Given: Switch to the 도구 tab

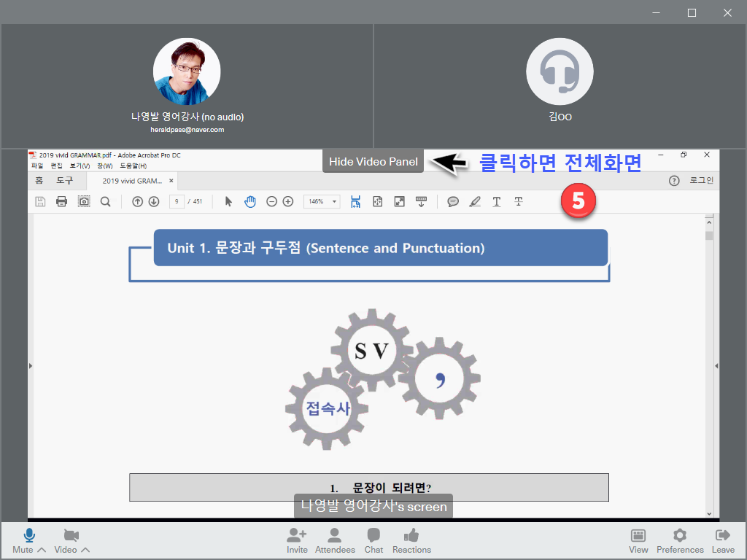Looking at the screenshot, I should [x=65, y=181].
